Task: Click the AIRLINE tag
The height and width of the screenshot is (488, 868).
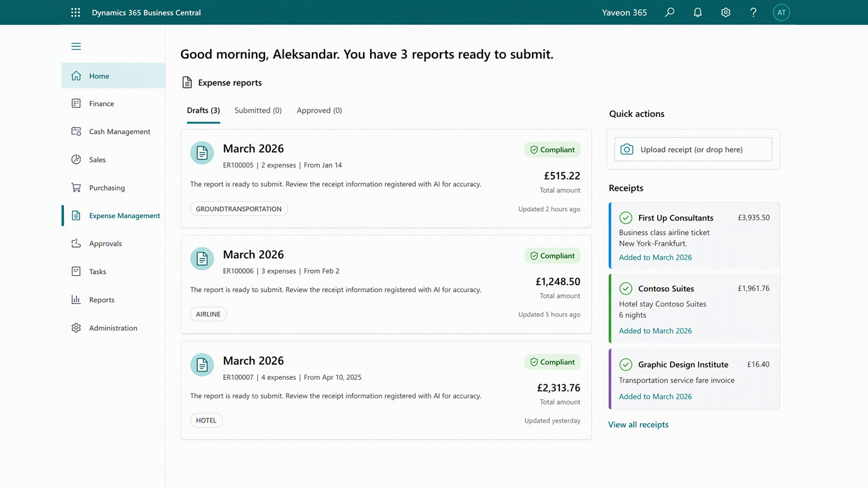Action: [x=208, y=314]
